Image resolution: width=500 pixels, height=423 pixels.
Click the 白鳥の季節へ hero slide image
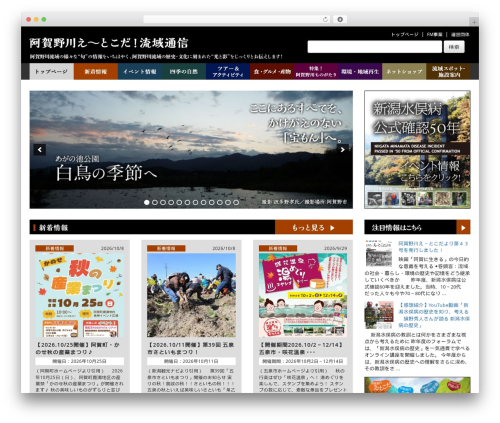(191, 149)
